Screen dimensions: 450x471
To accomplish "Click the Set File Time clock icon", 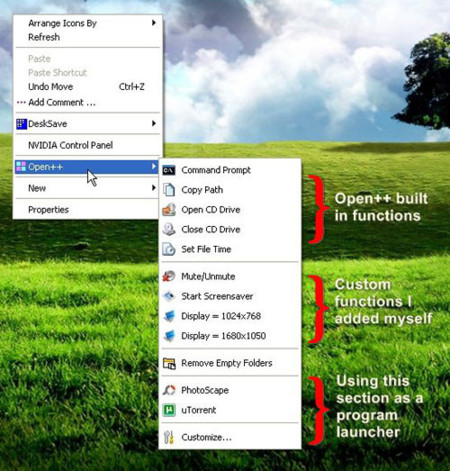I will (169, 249).
